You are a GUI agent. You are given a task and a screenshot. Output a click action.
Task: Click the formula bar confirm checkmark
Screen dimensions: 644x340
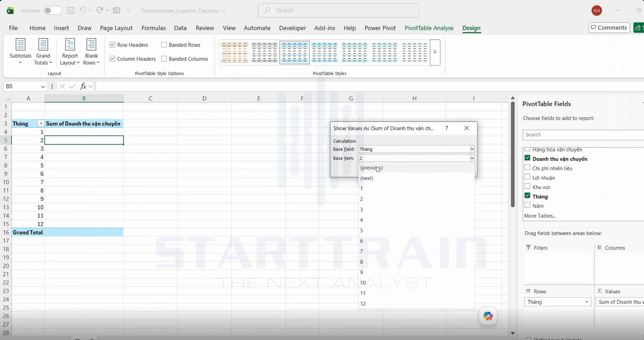[72, 86]
